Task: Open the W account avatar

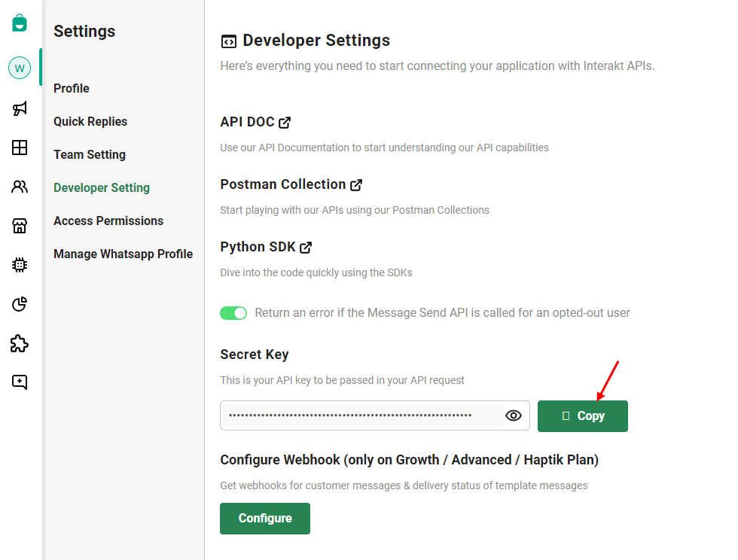Action: tap(20, 68)
